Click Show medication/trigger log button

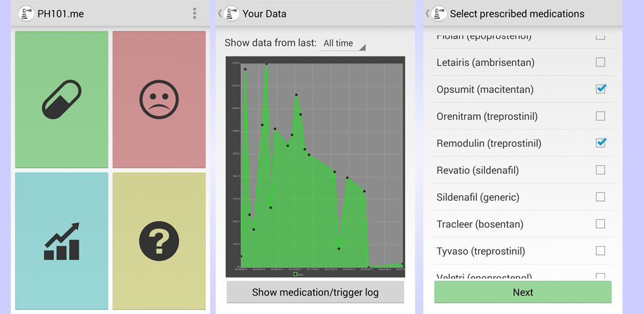pyautogui.click(x=316, y=292)
